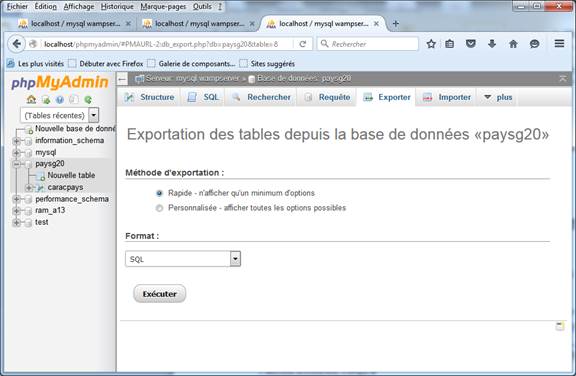Go to Firefox home page icon
576x376 pixels.
(x=513, y=44)
